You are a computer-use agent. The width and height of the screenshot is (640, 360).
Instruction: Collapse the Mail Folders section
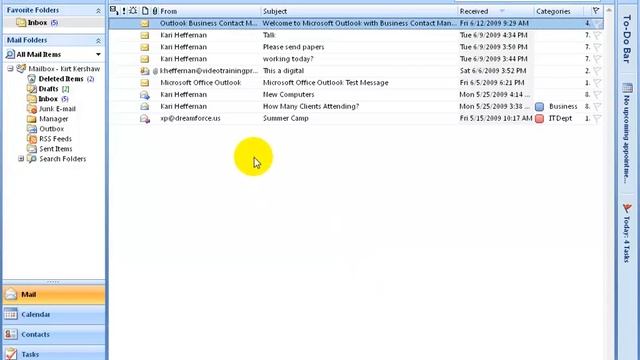[x=98, y=40]
